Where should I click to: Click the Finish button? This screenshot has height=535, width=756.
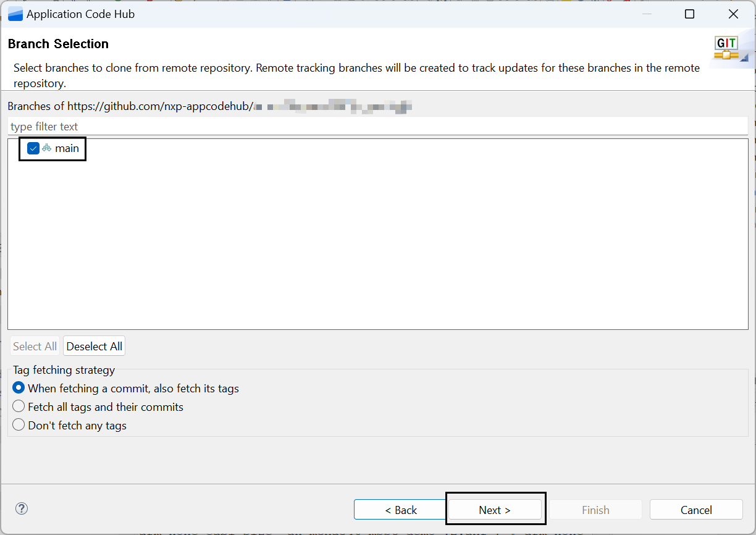click(595, 510)
